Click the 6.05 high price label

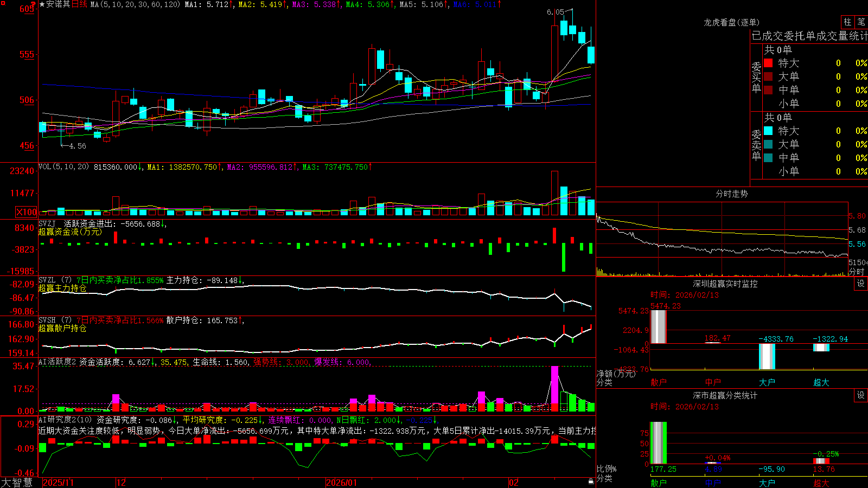coord(556,12)
